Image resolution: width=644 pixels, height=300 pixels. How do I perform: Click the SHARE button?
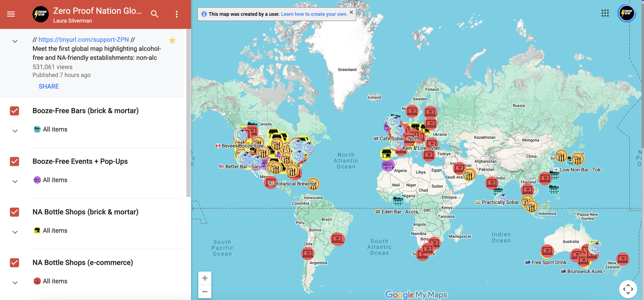(x=49, y=86)
